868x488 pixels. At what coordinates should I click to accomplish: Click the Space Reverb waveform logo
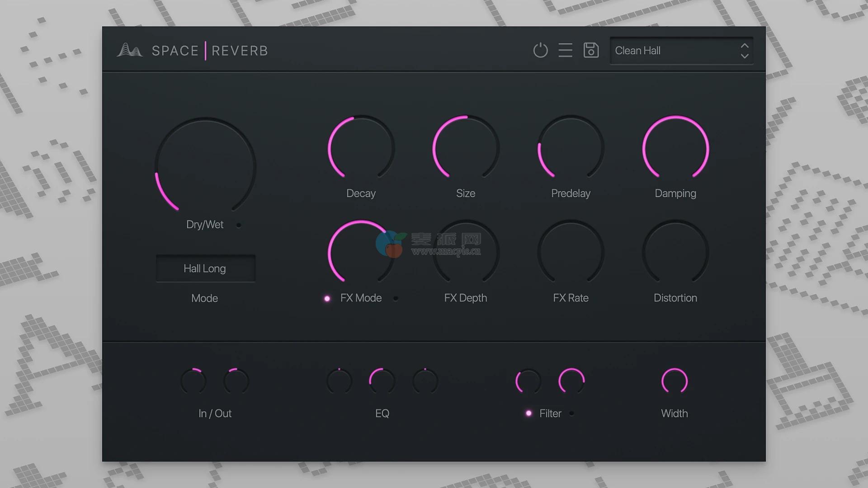click(130, 50)
